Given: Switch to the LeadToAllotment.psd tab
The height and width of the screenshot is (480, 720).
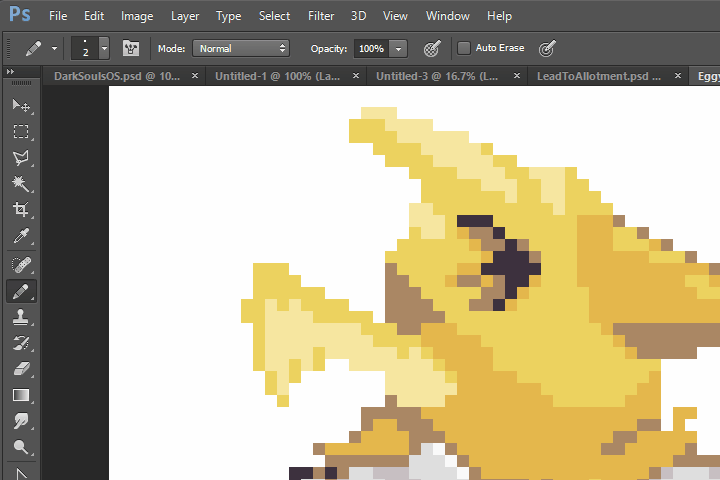Looking at the screenshot, I should pos(599,76).
